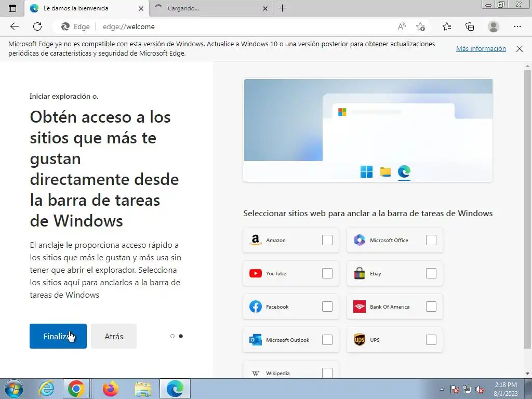The image size is (532, 399).
Task: Click the Bank Of America logo icon
Action: (x=360, y=307)
